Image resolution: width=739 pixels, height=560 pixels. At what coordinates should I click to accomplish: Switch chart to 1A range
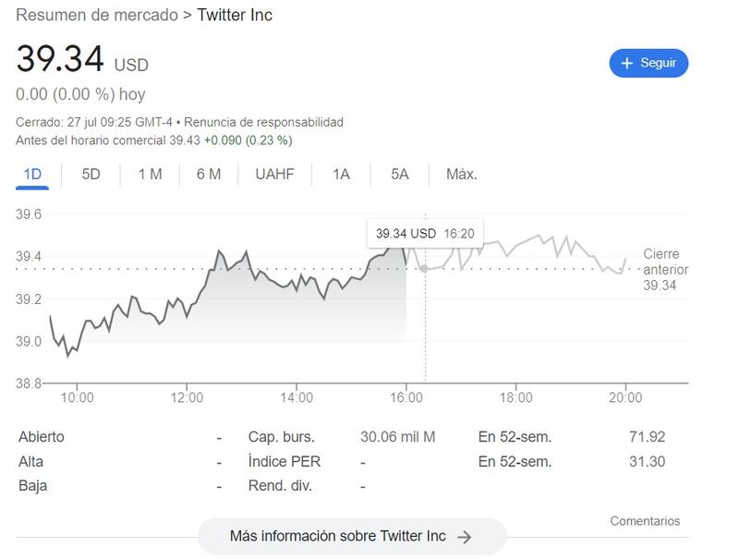341,175
